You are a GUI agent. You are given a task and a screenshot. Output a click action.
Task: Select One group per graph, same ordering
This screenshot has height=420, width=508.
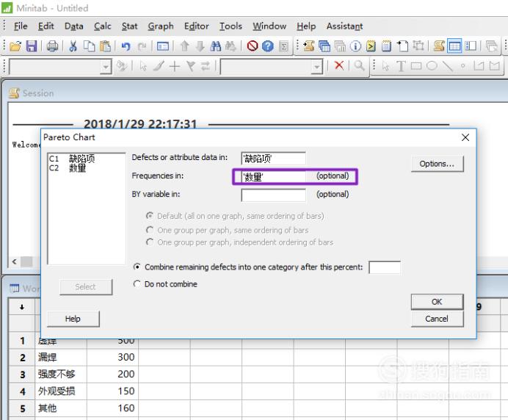click(x=150, y=230)
